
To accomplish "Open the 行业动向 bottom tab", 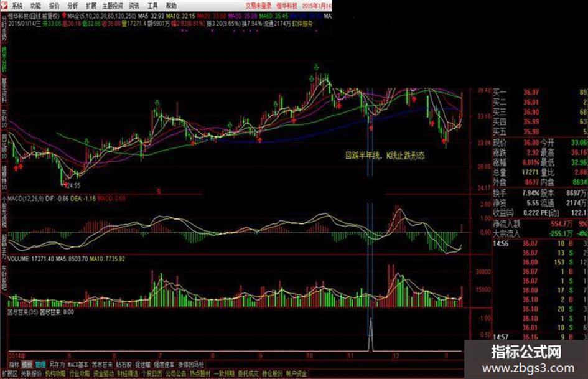I will click(79, 373).
